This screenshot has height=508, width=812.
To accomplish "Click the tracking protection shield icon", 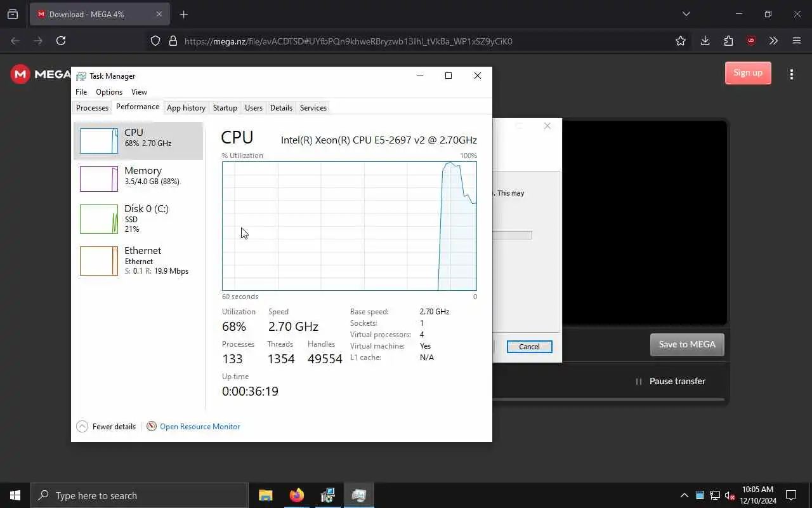I will pyautogui.click(x=155, y=41).
